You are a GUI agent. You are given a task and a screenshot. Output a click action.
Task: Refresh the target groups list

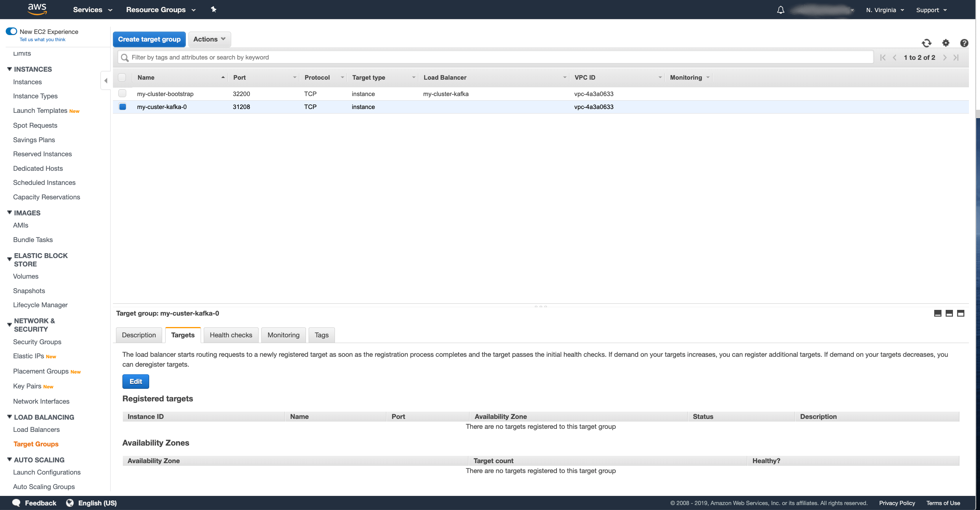click(x=927, y=43)
